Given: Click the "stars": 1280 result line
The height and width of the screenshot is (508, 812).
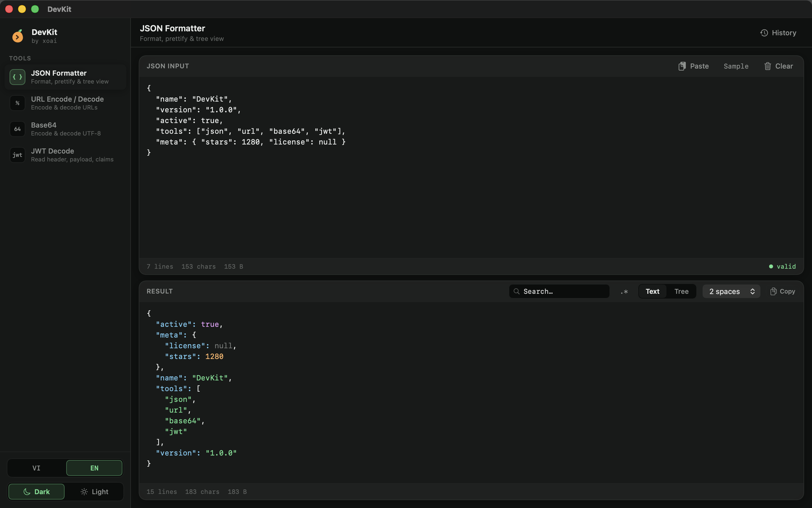Looking at the screenshot, I should coord(194,356).
